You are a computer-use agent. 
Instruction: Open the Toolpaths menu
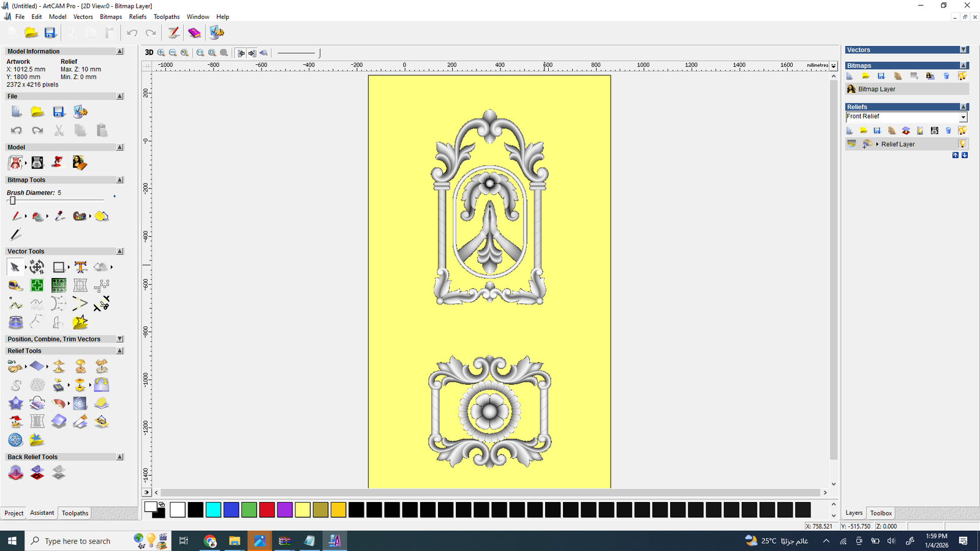[x=166, y=17]
